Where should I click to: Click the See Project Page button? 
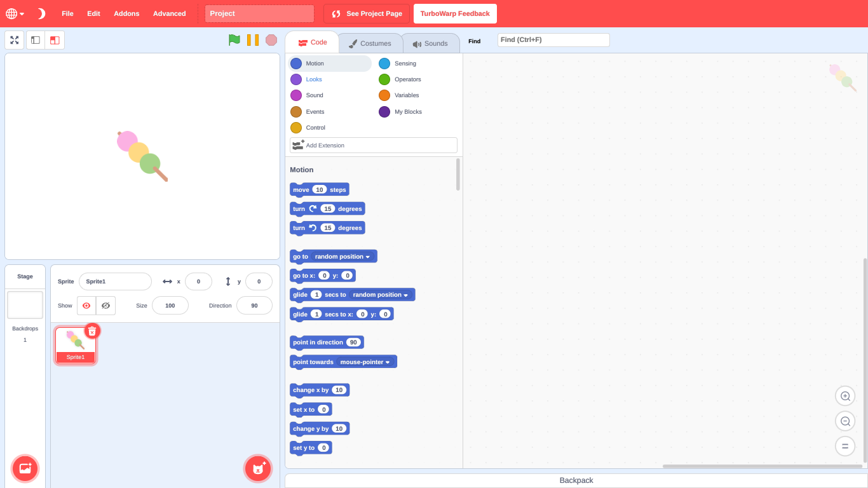click(x=367, y=13)
